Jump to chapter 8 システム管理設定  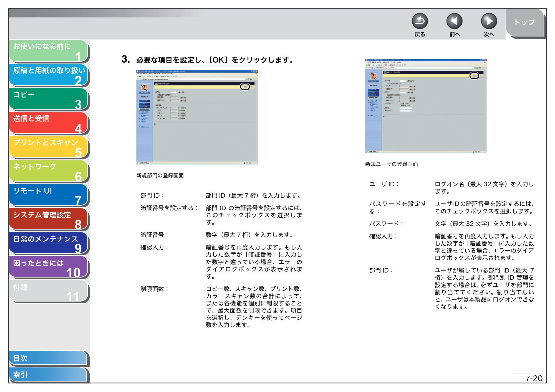[49, 219]
